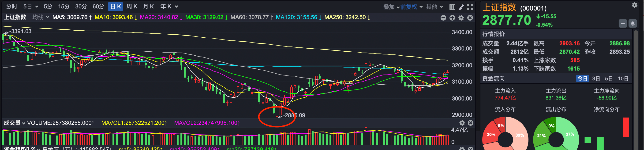Expand the arrow next to 年K

pyautogui.click(x=176, y=7)
